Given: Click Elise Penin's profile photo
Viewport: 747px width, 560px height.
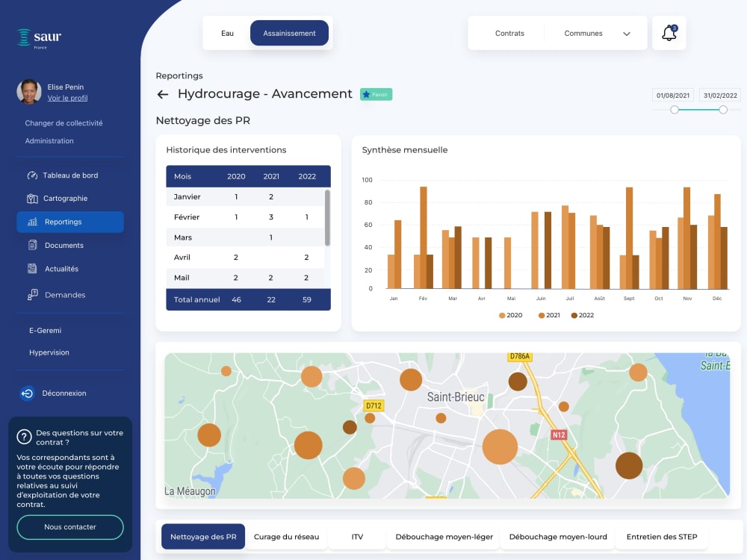Looking at the screenshot, I should 29,91.
